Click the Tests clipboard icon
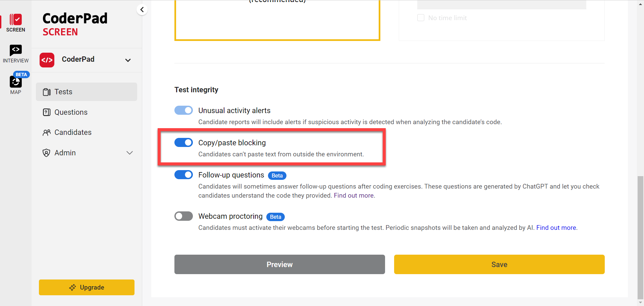 point(47,92)
